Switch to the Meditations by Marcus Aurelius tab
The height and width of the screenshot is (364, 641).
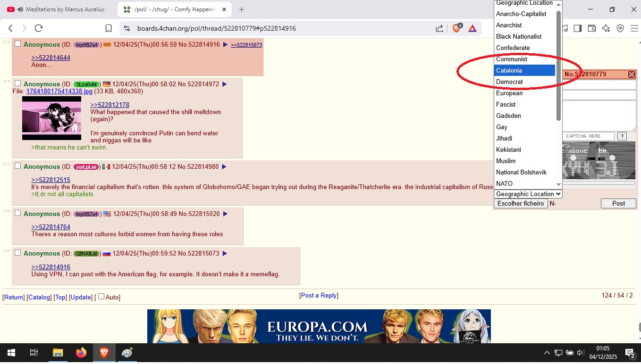58,9
